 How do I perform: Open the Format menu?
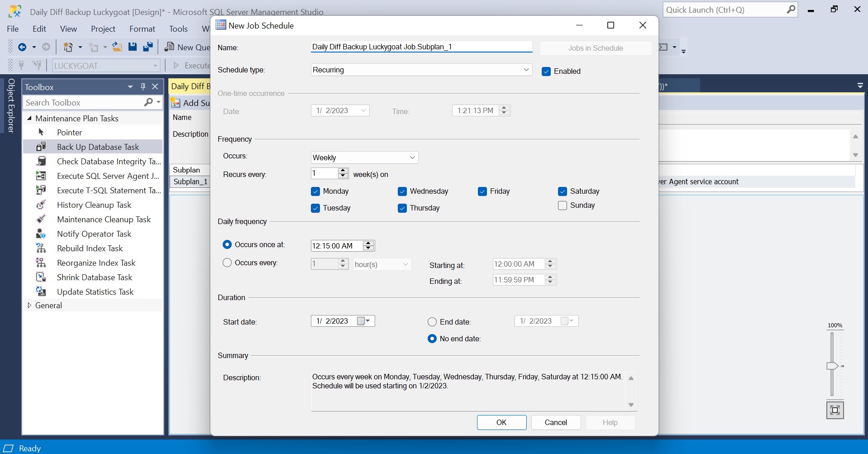click(x=142, y=29)
